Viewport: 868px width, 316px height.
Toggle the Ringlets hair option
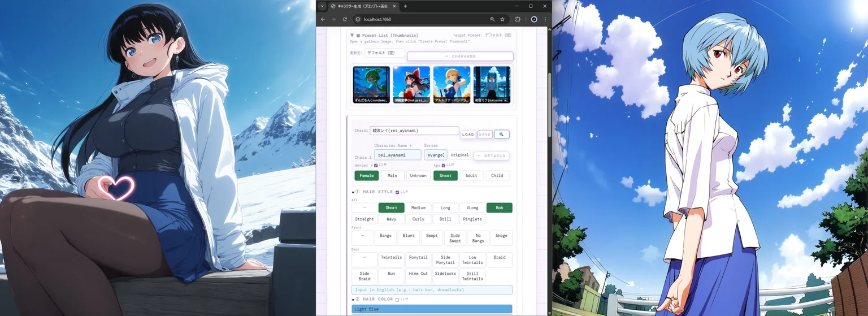click(x=472, y=219)
